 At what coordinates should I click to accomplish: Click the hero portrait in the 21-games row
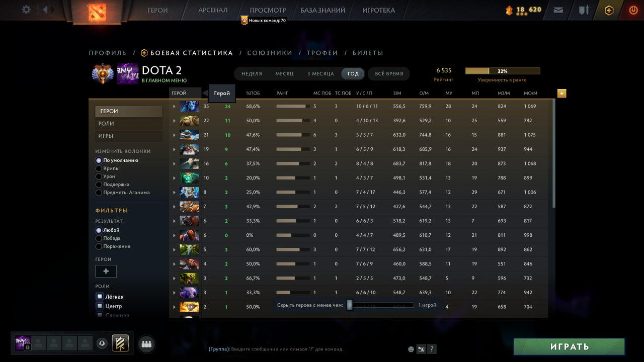coord(189,135)
